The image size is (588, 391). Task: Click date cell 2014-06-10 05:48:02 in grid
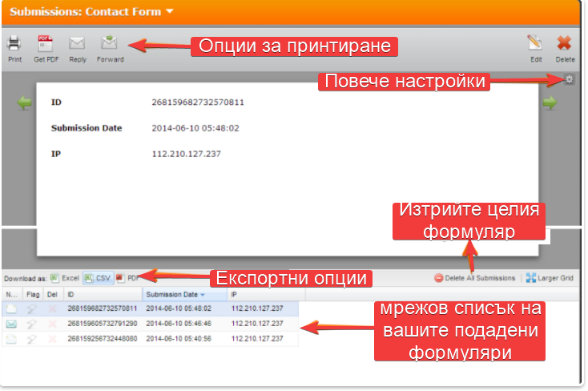[x=179, y=308]
